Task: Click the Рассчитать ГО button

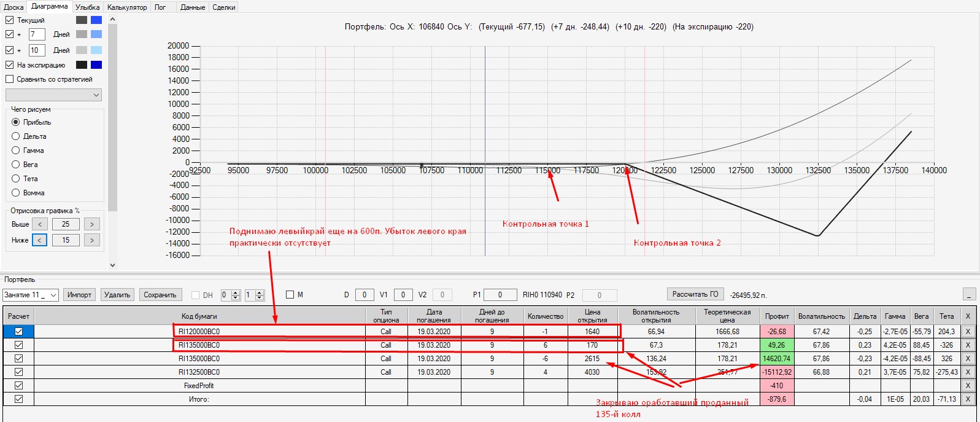Action: pos(695,294)
